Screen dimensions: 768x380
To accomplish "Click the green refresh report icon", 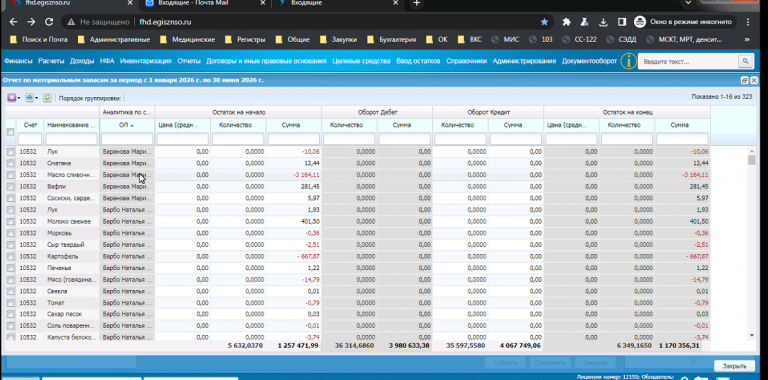I will pyautogui.click(x=47, y=98).
